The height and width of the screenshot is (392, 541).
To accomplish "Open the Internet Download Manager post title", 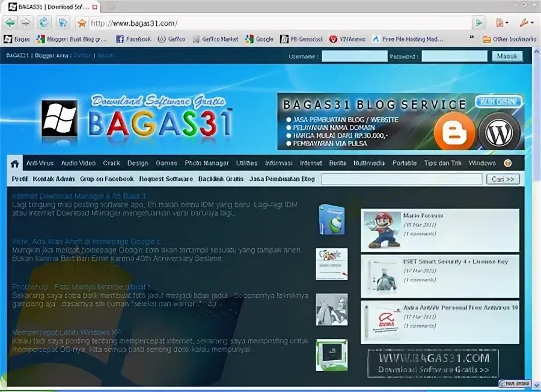I will tap(79, 197).
